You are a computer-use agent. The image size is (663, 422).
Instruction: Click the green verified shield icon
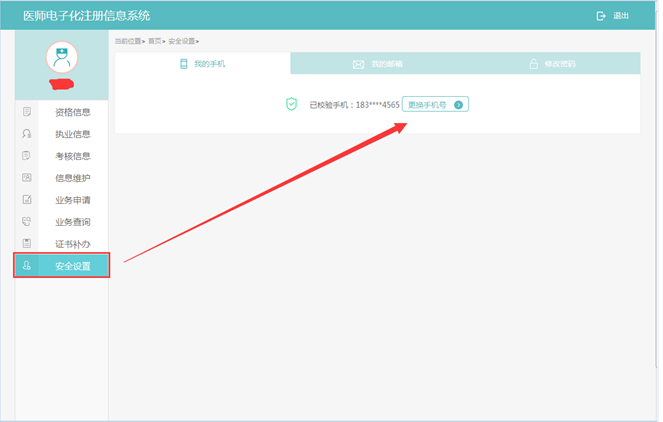[x=291, y=104]
